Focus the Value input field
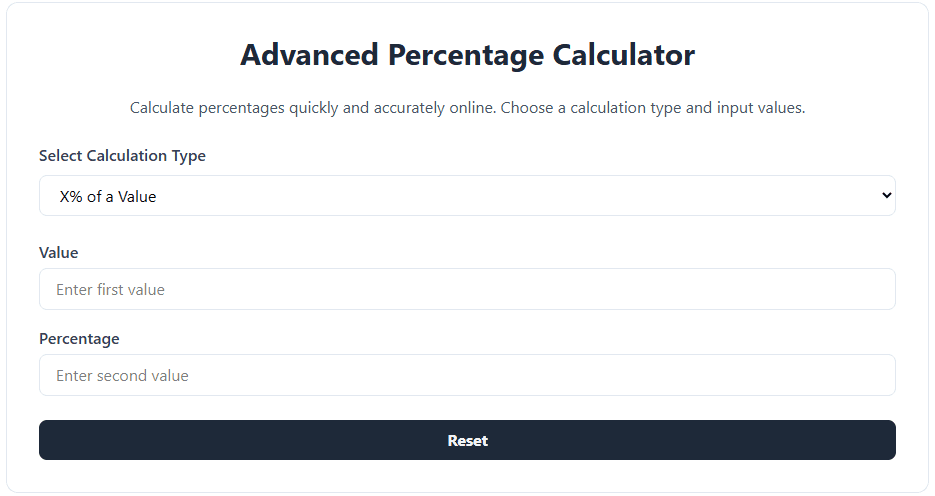The image size is (935, 496). point(467,289)
